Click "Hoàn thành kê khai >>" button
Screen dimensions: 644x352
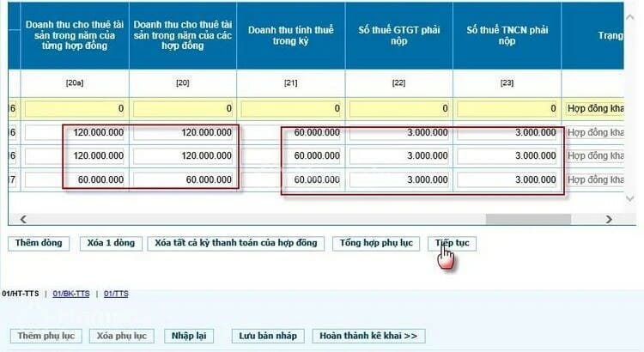(x=368, y=336)
